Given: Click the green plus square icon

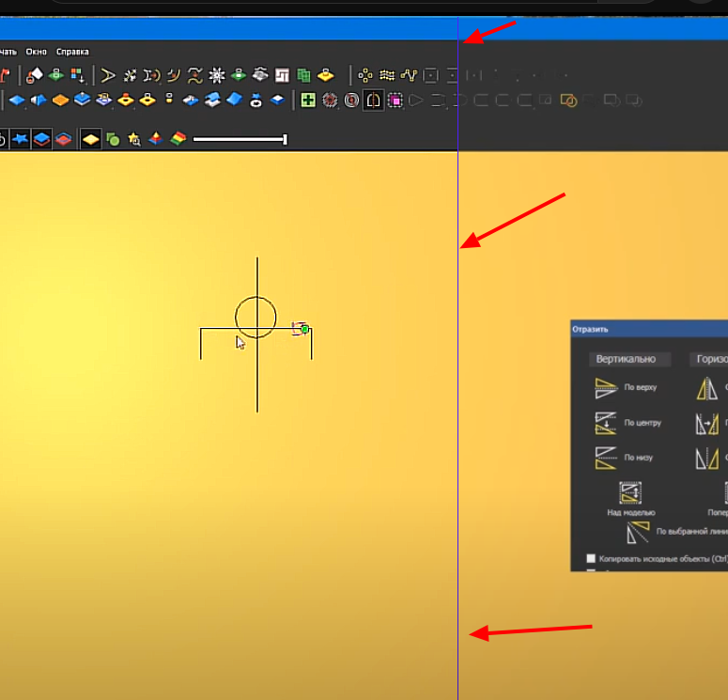Looking at the screenshot, I should [x=308, y=101].
